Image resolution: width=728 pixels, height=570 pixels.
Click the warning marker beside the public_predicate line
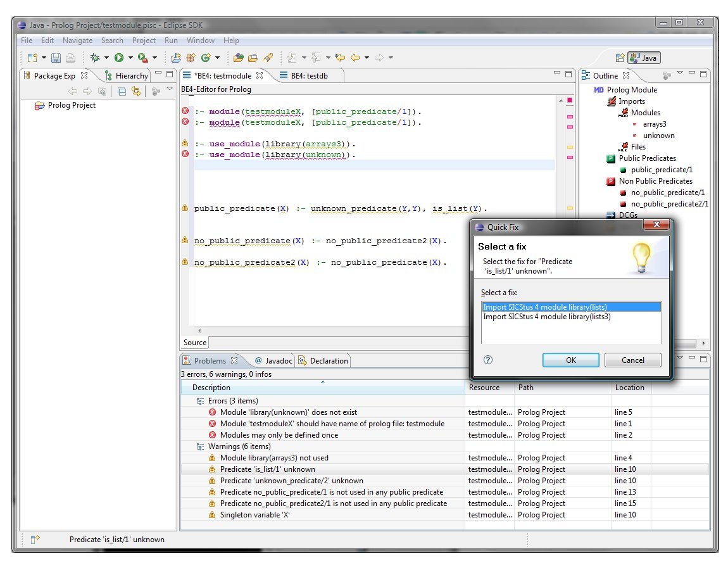185,208
